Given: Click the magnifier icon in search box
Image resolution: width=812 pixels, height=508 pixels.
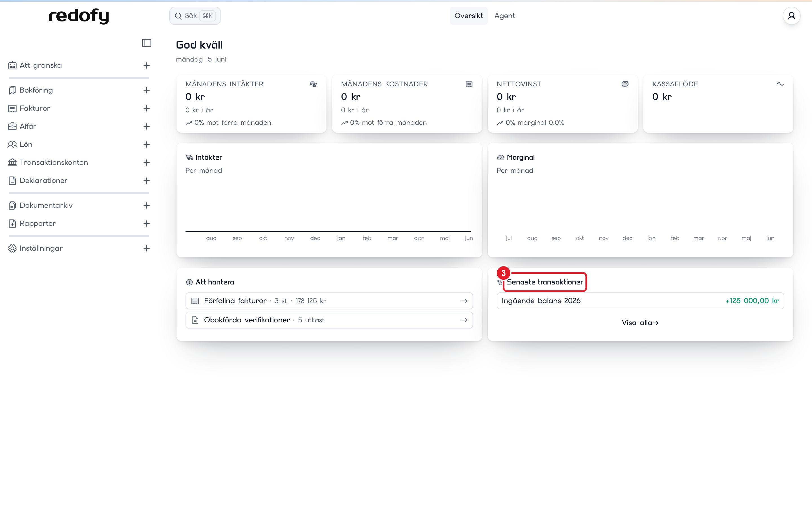Looking at the screenshot, I should [x=178, y=16].
